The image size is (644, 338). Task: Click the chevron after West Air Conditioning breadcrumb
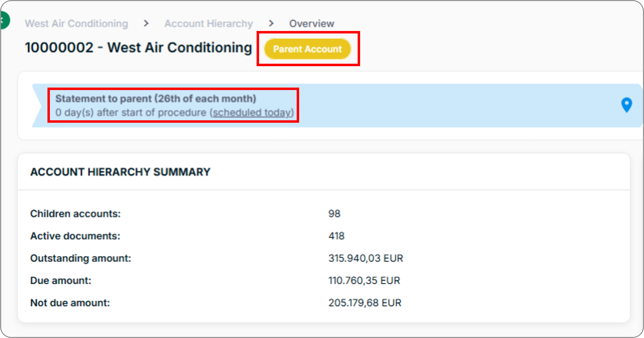[146, 24]
